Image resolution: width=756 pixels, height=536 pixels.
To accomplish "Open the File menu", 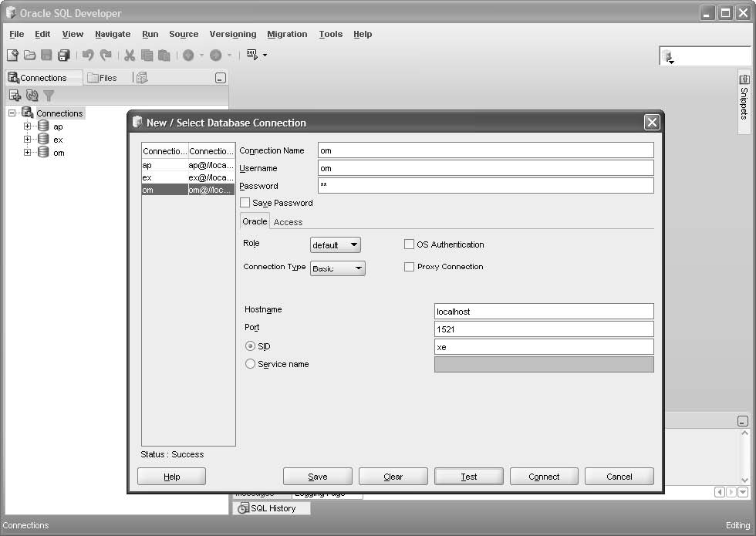I will (16, 34).
